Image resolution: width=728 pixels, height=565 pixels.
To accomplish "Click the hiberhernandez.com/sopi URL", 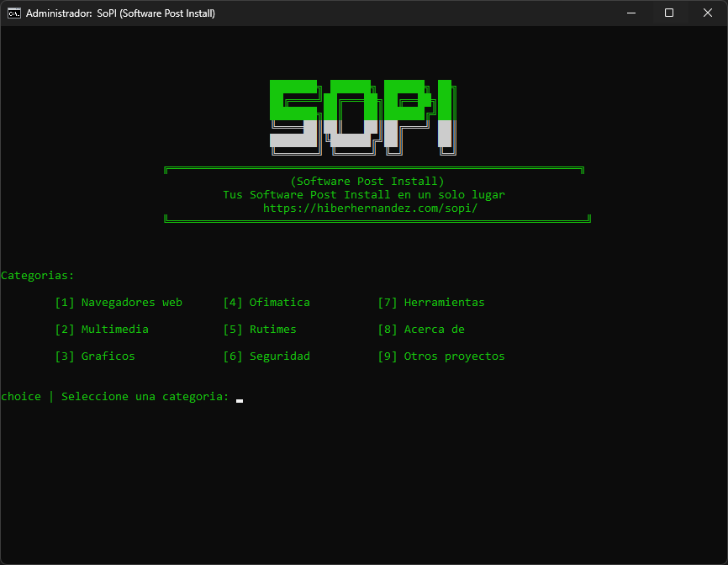I will pyautogui.click(x=370, y=208).
